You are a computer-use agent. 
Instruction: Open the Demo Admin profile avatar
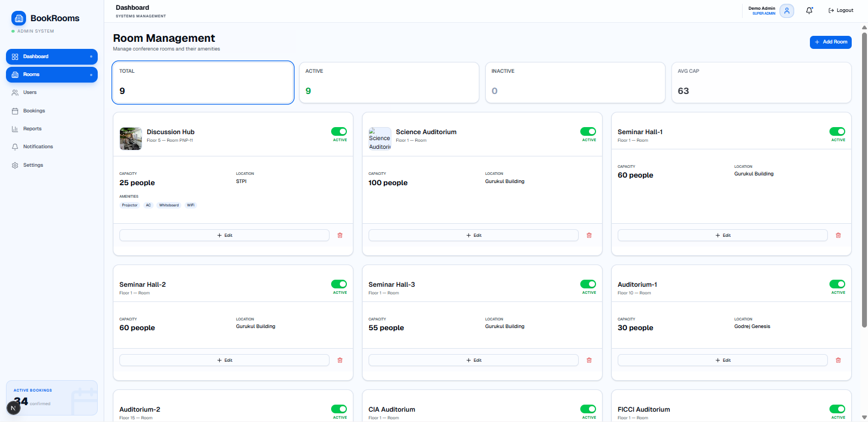click(x=787, y=10)
